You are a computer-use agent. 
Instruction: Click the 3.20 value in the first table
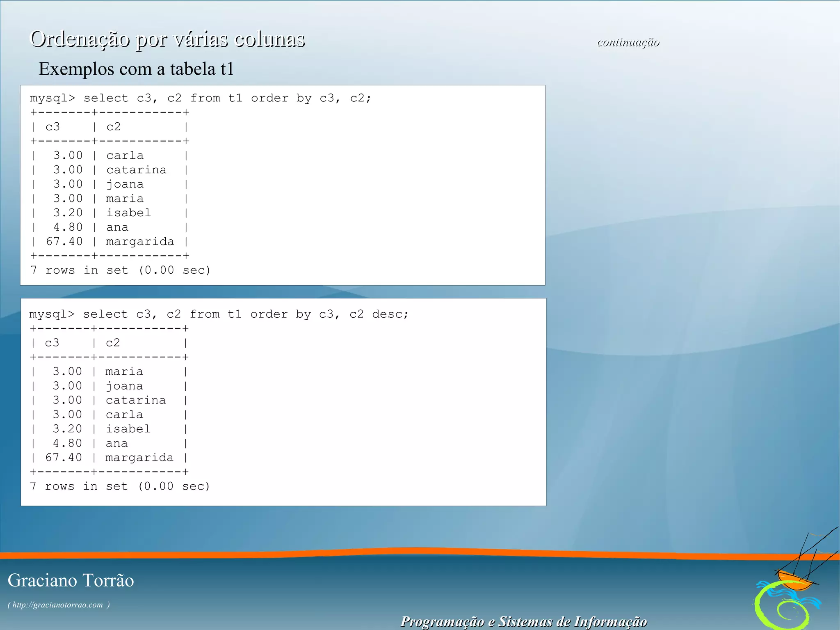[x=68, y=213]
